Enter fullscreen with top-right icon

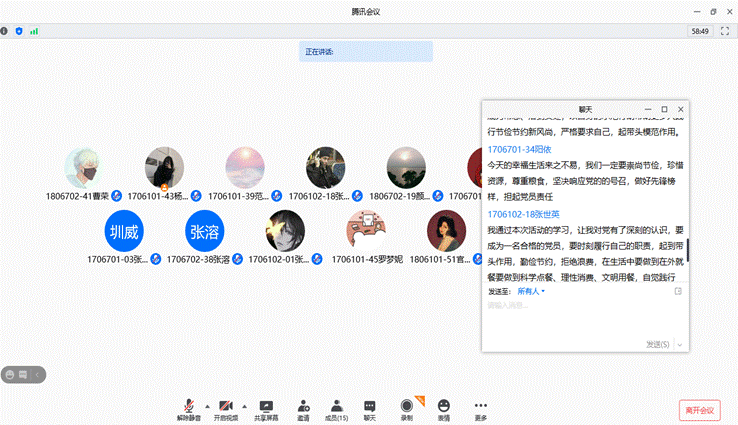click(x=727, y=31)
